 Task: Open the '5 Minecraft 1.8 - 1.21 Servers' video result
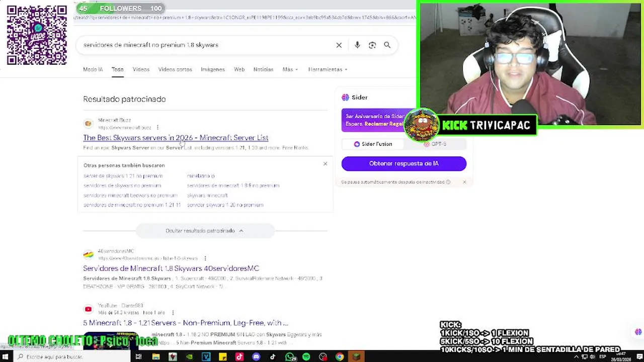click(x=186, y=323)
